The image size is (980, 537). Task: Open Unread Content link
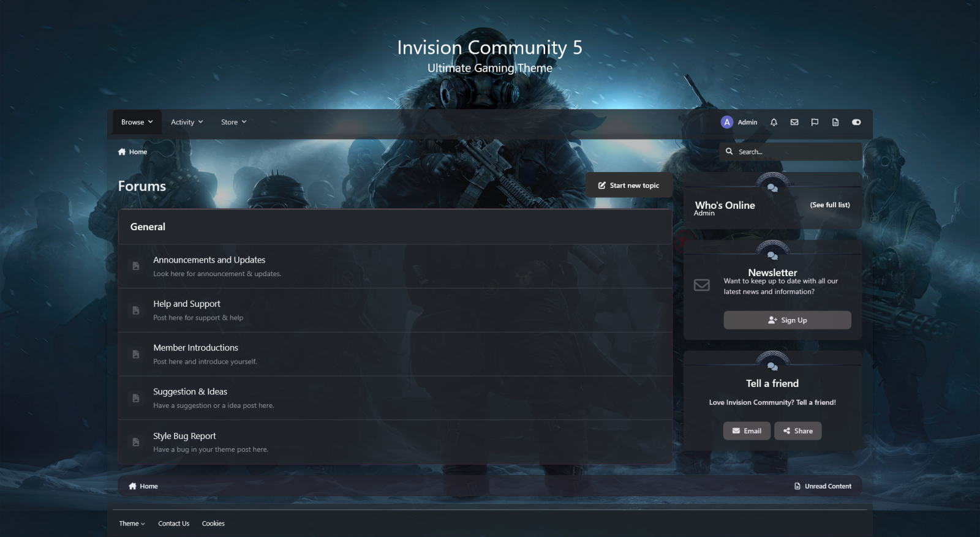823,486
